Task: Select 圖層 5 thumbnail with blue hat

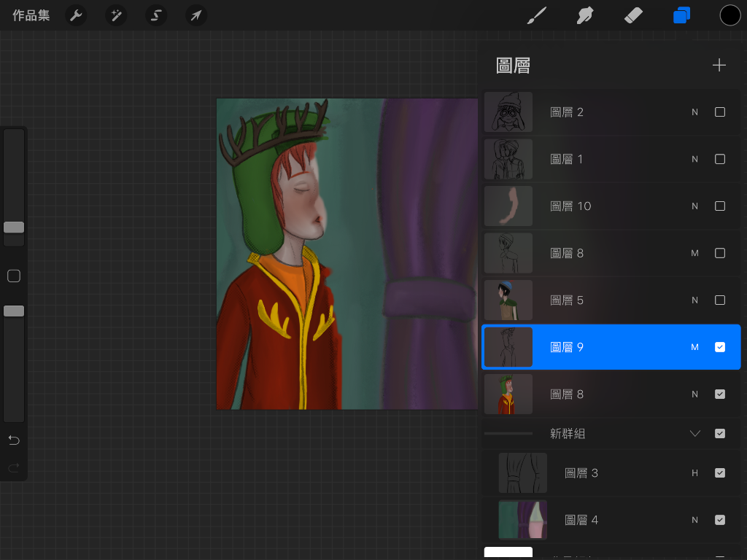Action: (x=508, y=300)
